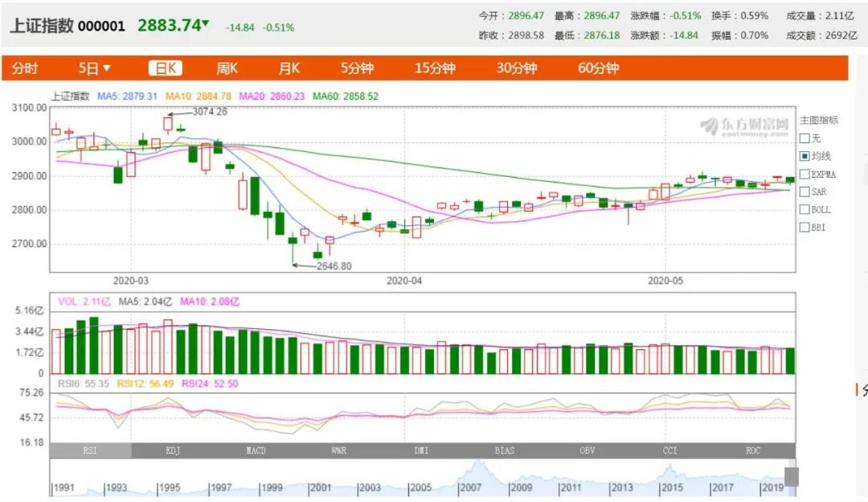Select the 60分钟 chart tab
This screenshot has width=868, height=502.
(598, 68)
